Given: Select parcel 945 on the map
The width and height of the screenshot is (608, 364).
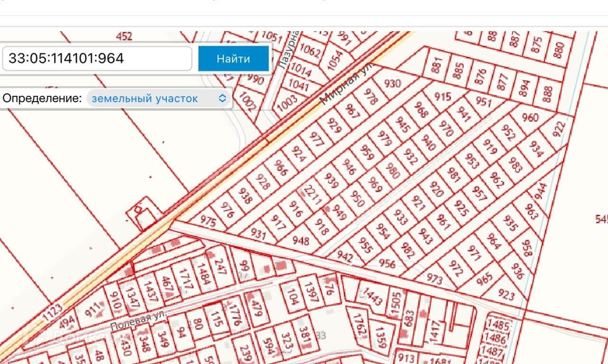Looking at the screenshot, I should tap(402, 125).
